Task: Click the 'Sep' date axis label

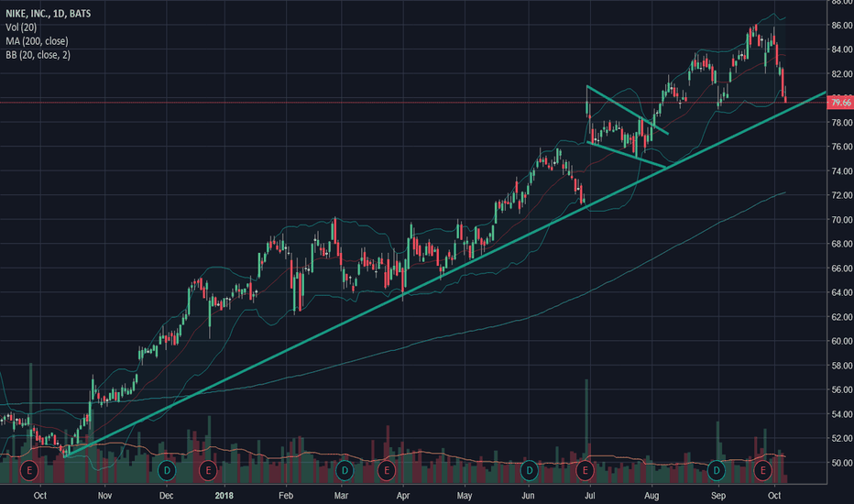Action: click(717, 495)
